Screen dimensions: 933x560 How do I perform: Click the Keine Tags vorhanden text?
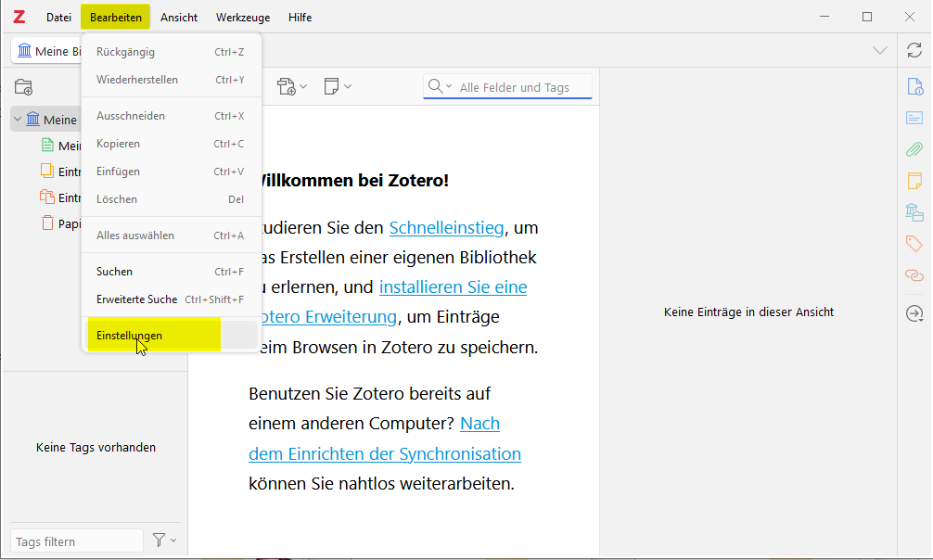coord(96,448)
